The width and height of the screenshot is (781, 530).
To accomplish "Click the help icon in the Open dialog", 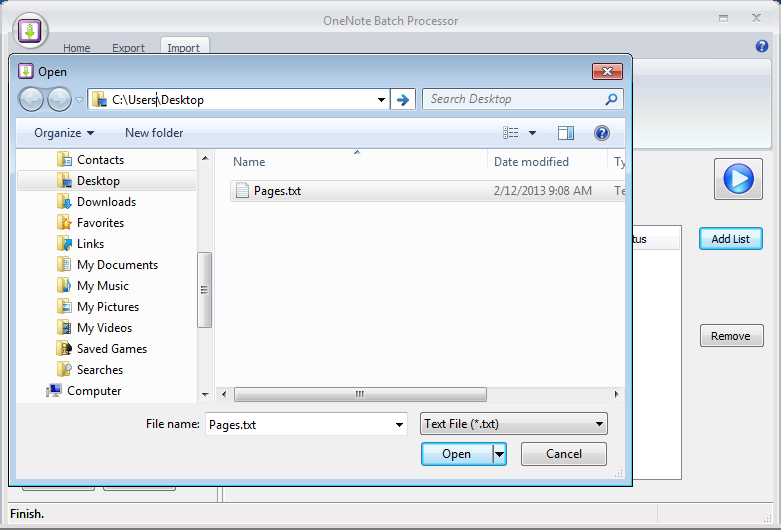I will (x=601, y=133).
